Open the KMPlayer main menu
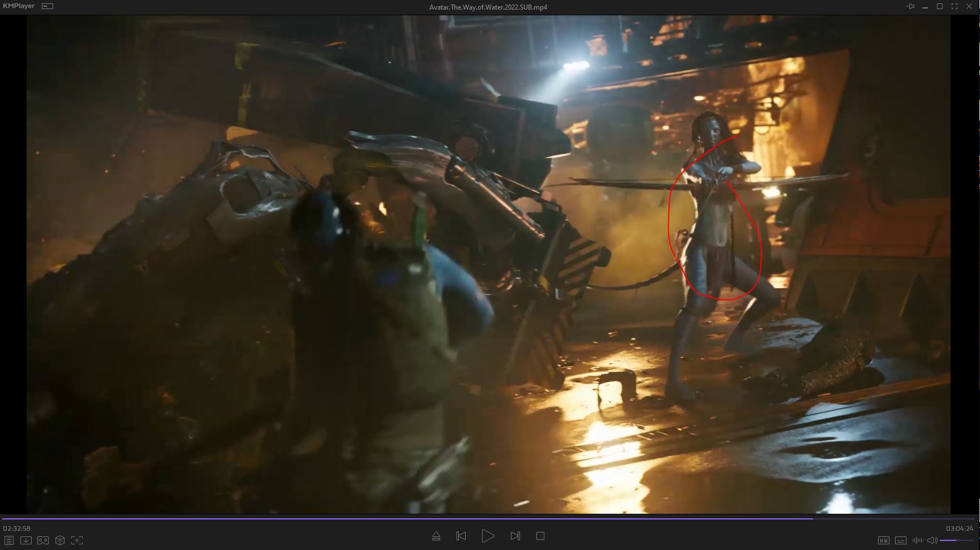The height and width of the screenshot is (550, 980). [19, 6]
